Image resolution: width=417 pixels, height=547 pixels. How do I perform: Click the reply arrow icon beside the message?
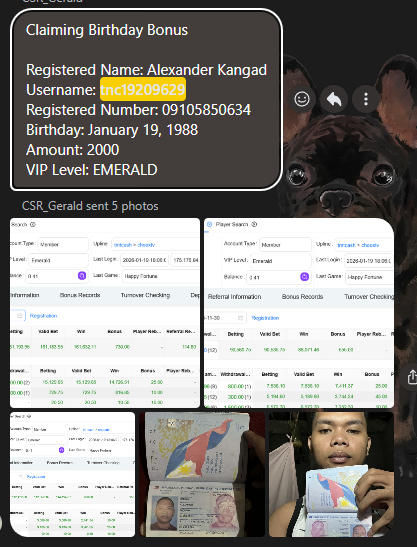click(334, 99)
